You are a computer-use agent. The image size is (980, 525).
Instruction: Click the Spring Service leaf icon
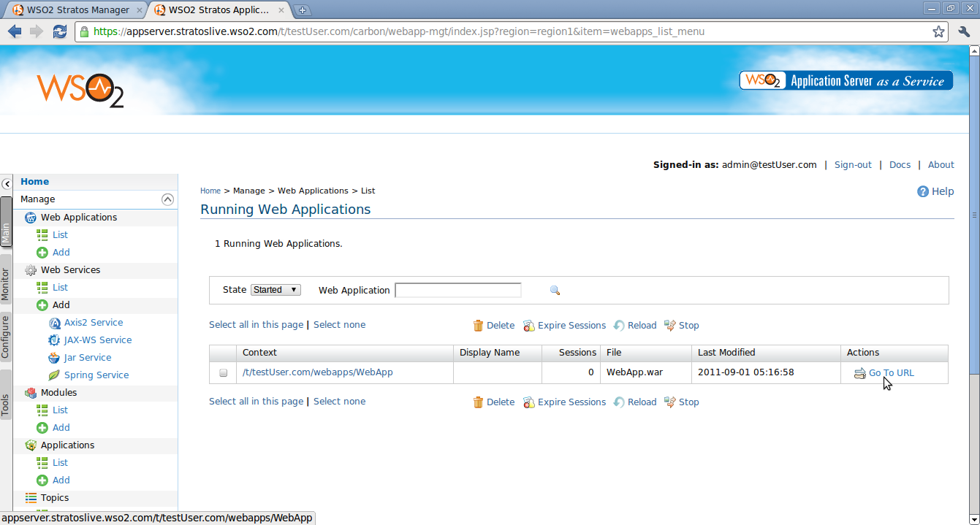tap(54, 375)
